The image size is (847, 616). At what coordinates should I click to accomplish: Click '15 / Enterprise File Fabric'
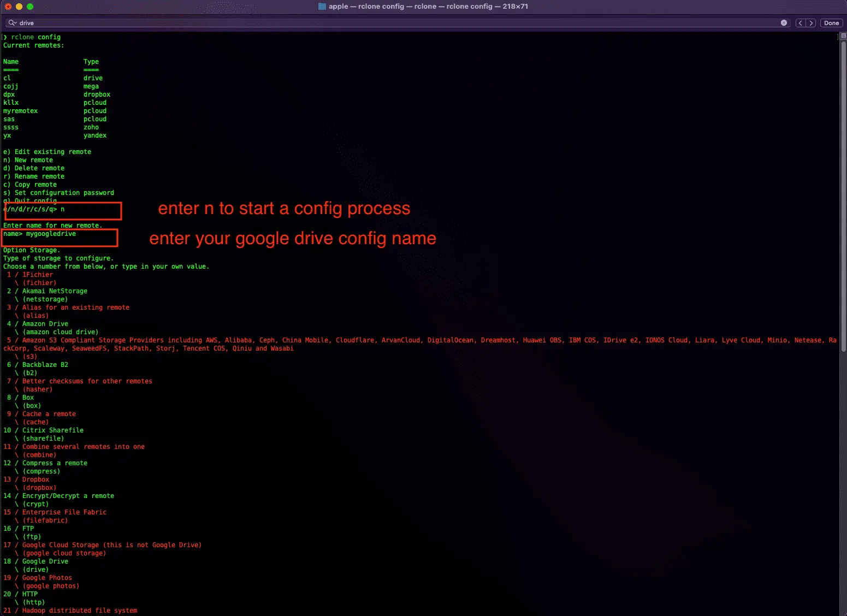pos(55,512)
